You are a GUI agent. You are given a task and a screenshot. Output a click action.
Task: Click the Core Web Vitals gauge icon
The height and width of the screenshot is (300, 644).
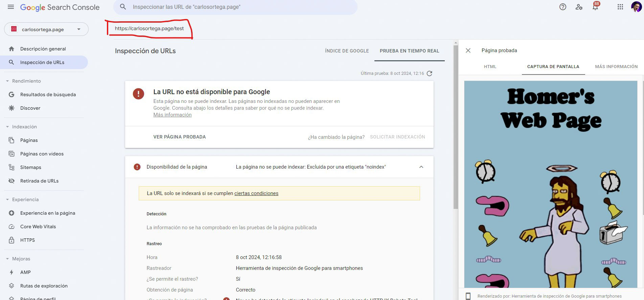pyautogui.click(x=11, y=227)
